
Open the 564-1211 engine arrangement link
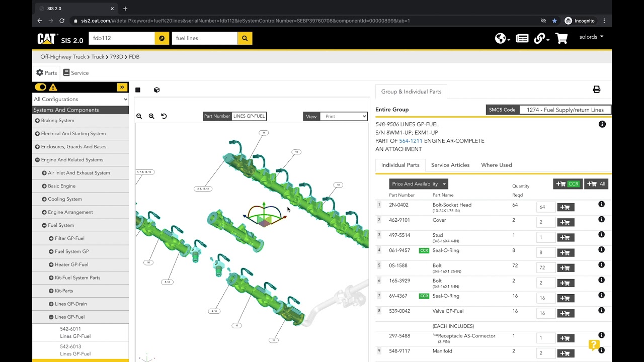click(x=411, y=141)
